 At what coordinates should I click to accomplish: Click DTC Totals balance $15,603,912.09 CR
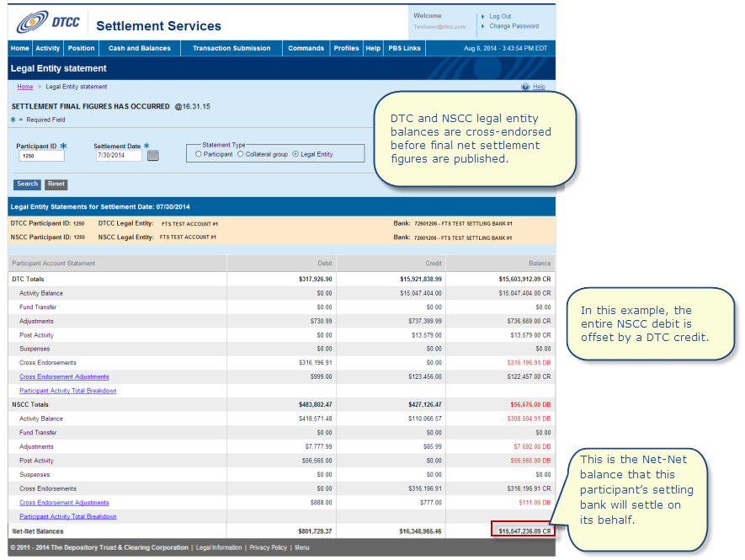524,279
